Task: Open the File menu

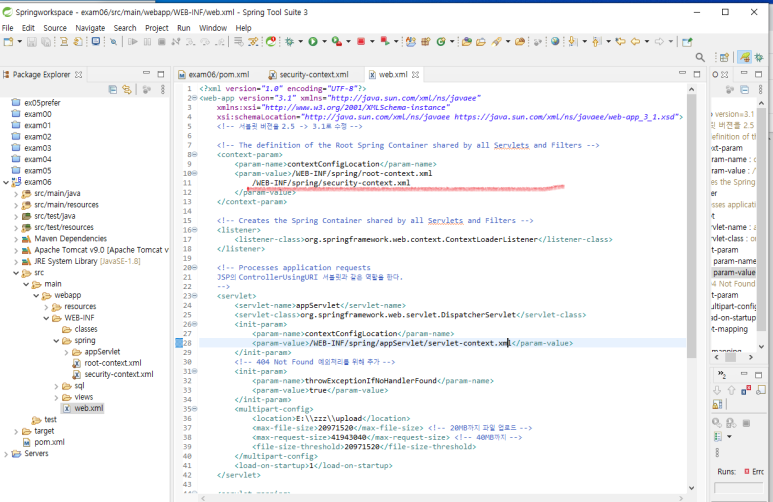Action: click(7, 28)
